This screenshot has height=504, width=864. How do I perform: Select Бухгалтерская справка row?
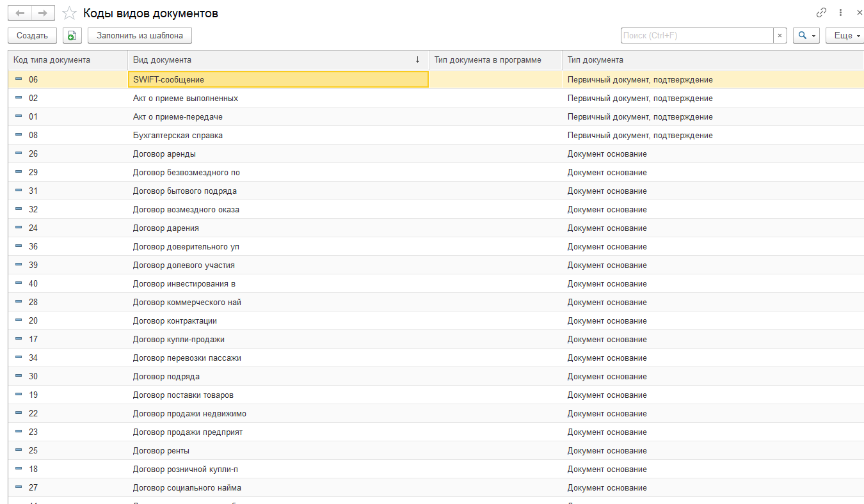click(436, 135)
